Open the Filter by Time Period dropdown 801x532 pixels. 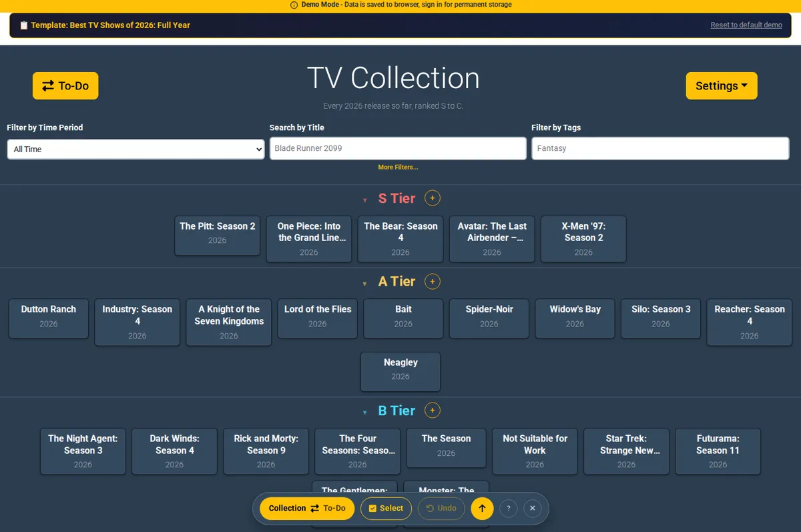pyautogui.click(x=136, y=149)
